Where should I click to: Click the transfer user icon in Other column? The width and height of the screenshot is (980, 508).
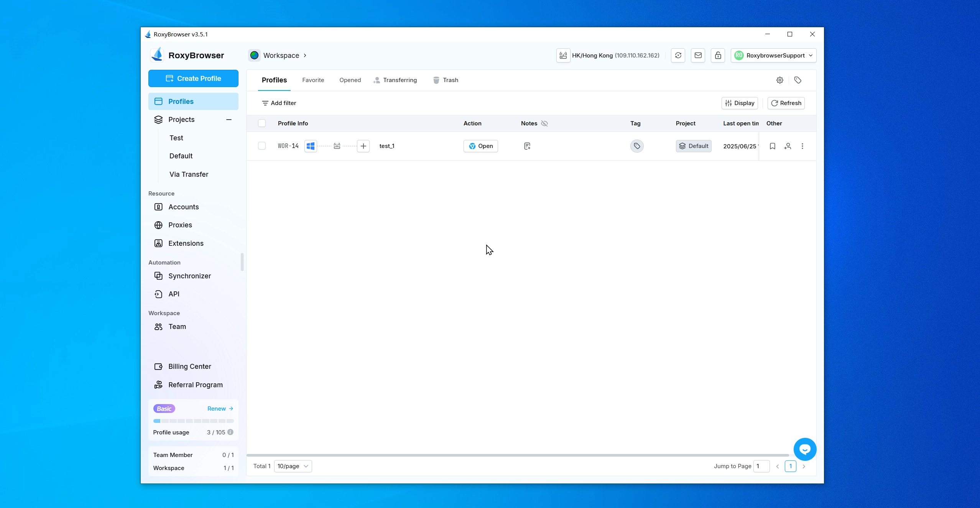(788, 146)
